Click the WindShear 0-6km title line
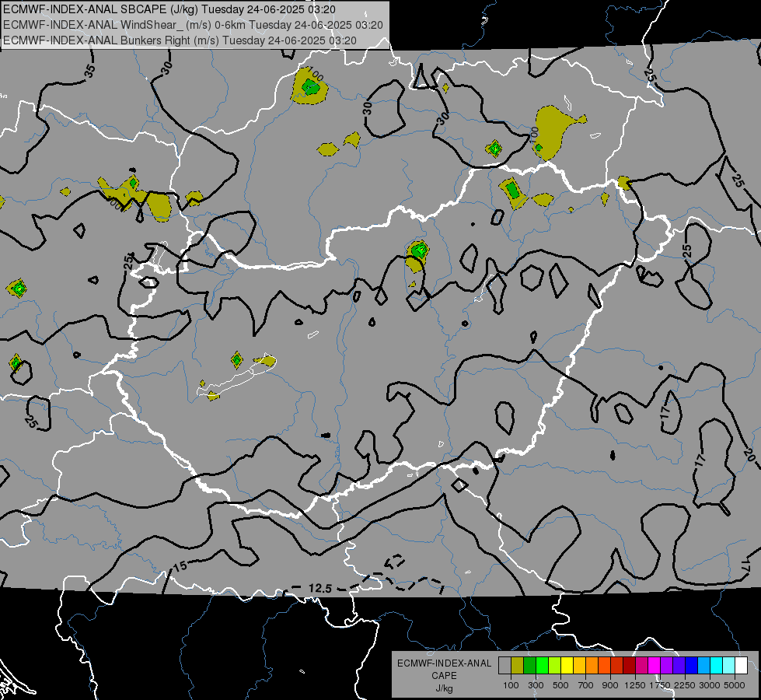Screen dimensions: 761x700 (x=193, y=25)
